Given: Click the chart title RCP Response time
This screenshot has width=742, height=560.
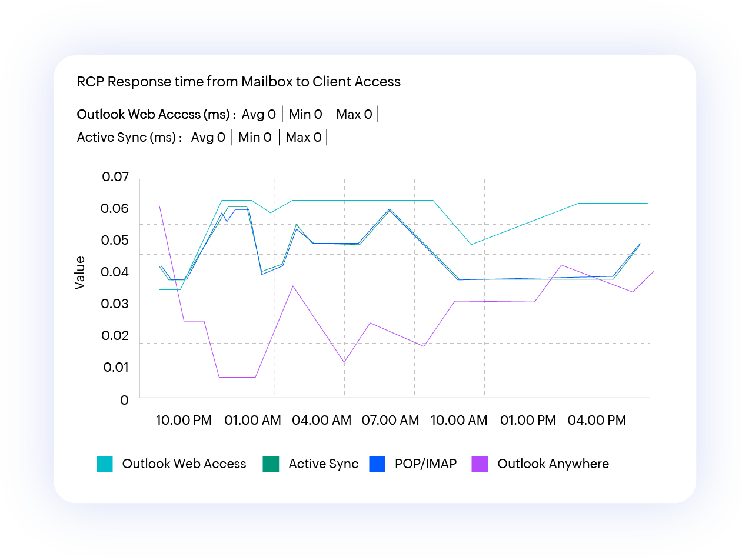Looking at the screenshot, I should tap(238, 82).
